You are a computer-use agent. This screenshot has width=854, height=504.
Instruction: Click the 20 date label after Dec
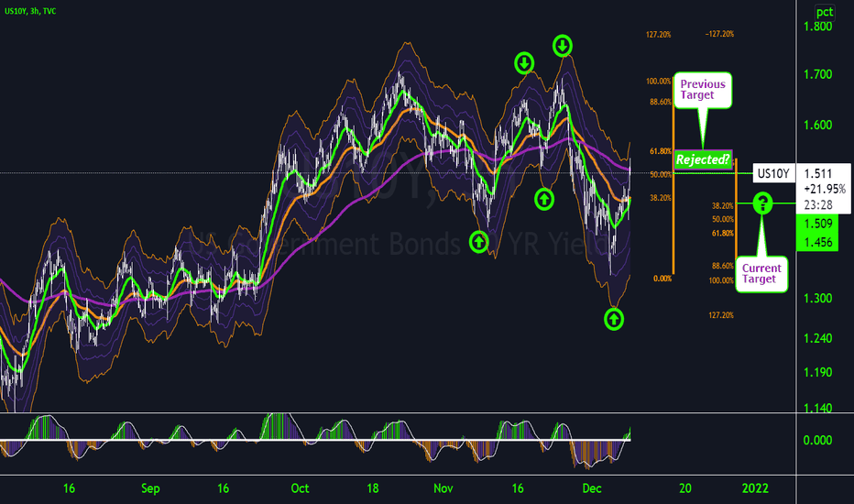[685, 488]
